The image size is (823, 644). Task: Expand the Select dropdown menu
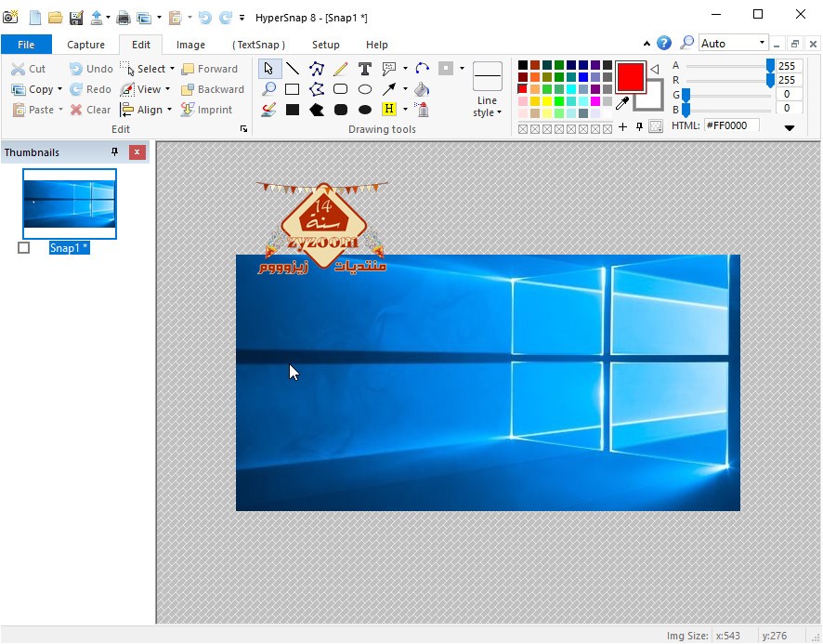click(x=172, y=69)
